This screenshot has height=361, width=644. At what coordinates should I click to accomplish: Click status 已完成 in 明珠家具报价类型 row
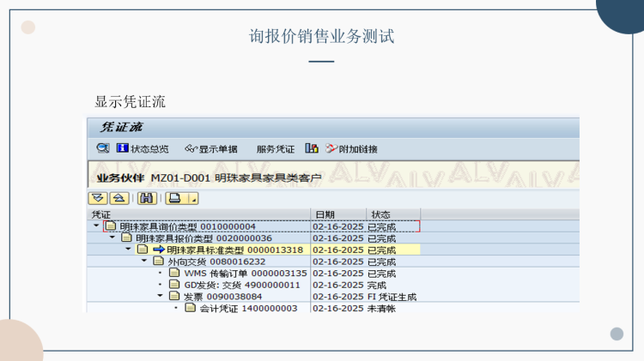(381, 238)
